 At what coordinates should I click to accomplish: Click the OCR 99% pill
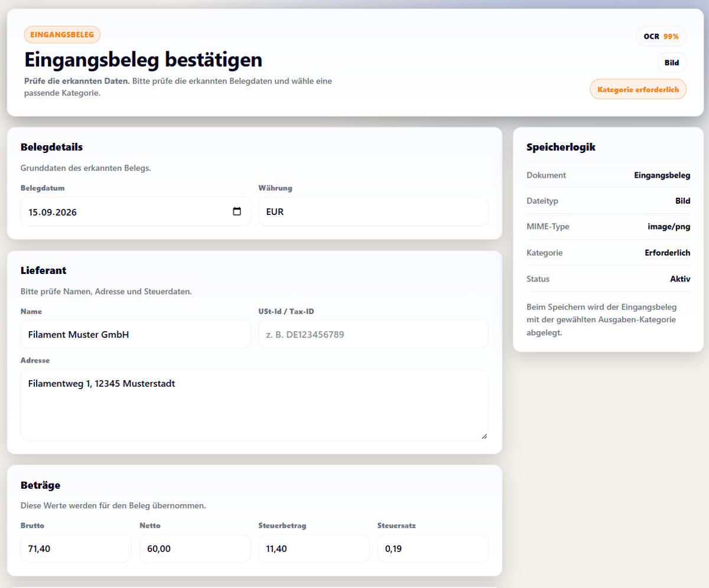click(x=661, y=36)
